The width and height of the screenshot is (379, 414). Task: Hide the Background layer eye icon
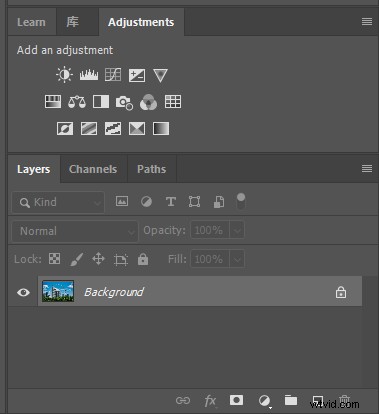(x=23, y=292)
